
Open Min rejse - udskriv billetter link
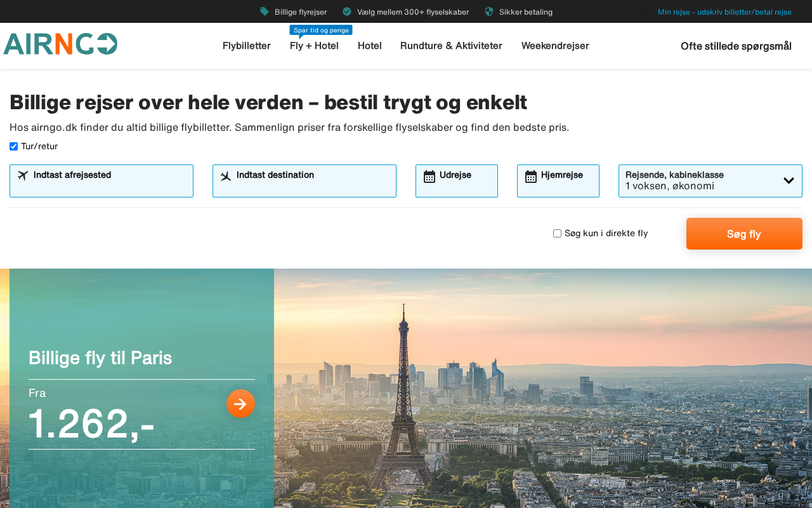coord(724,12)
